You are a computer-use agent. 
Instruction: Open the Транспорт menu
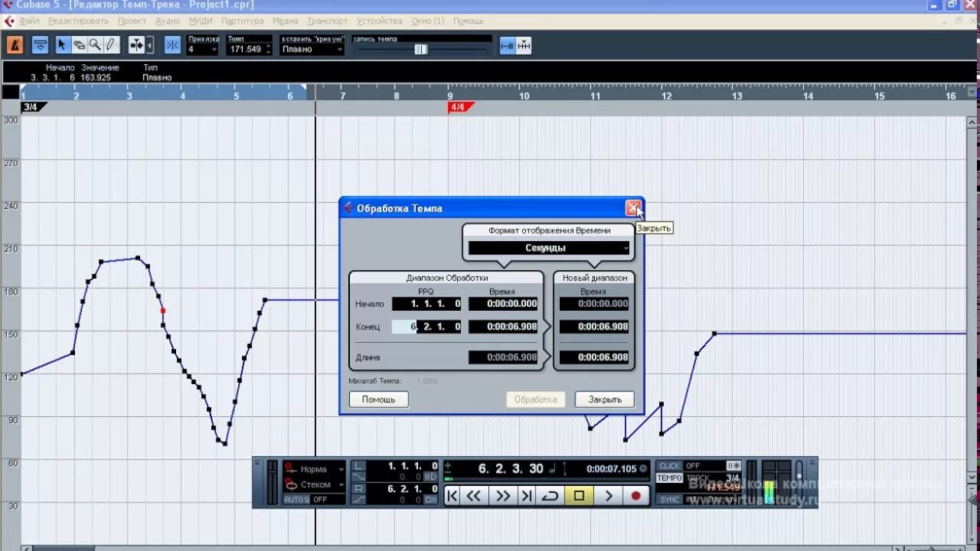[327, 21]
